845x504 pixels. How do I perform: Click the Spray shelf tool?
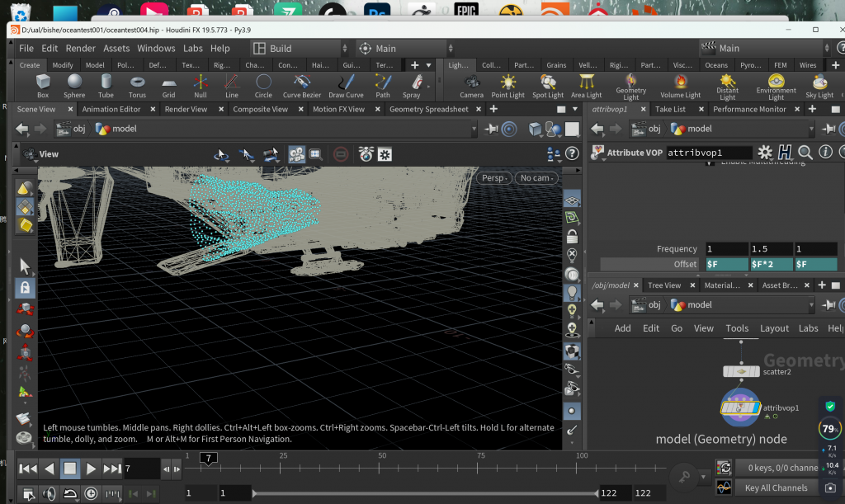pos(412,86)
